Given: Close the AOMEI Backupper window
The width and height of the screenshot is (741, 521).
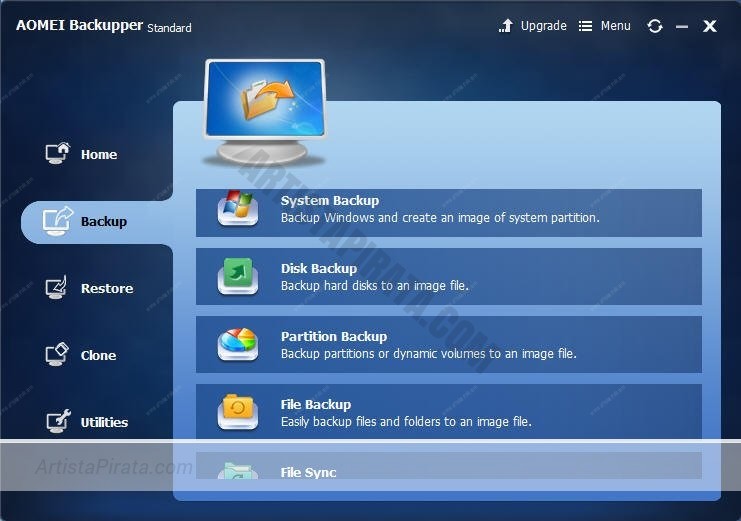Looking at the screenshot, I should (x=710, y=26).
